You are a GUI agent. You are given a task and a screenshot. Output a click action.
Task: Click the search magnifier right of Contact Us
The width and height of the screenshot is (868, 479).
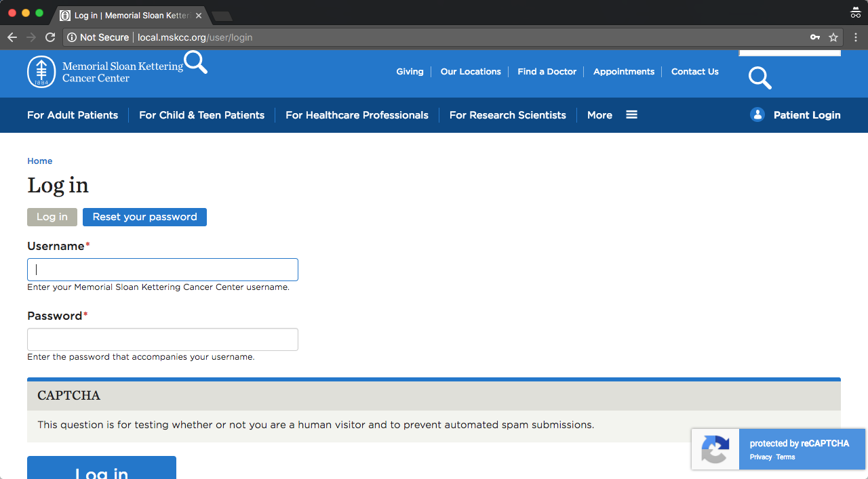click(759, 78)
